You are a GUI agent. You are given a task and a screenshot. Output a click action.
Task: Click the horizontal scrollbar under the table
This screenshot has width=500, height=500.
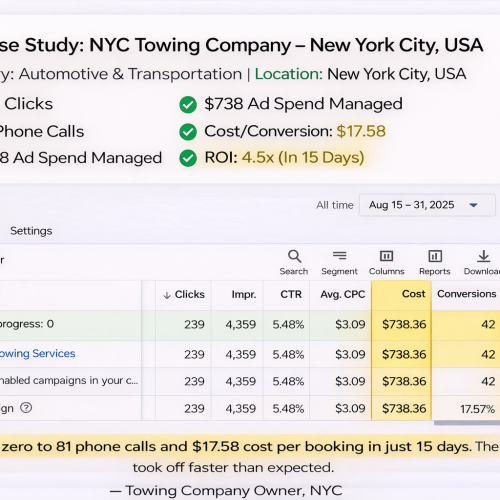pyautogui.click(x=467, y=423)
